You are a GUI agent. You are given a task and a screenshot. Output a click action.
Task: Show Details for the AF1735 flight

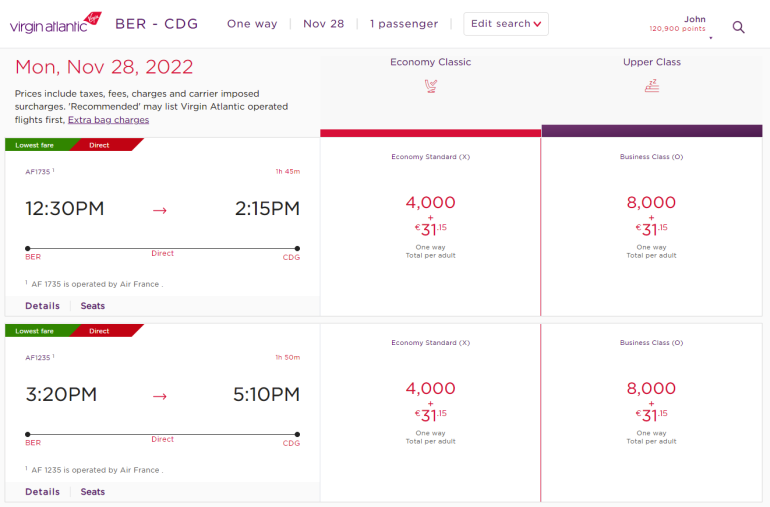coord(42,306)
